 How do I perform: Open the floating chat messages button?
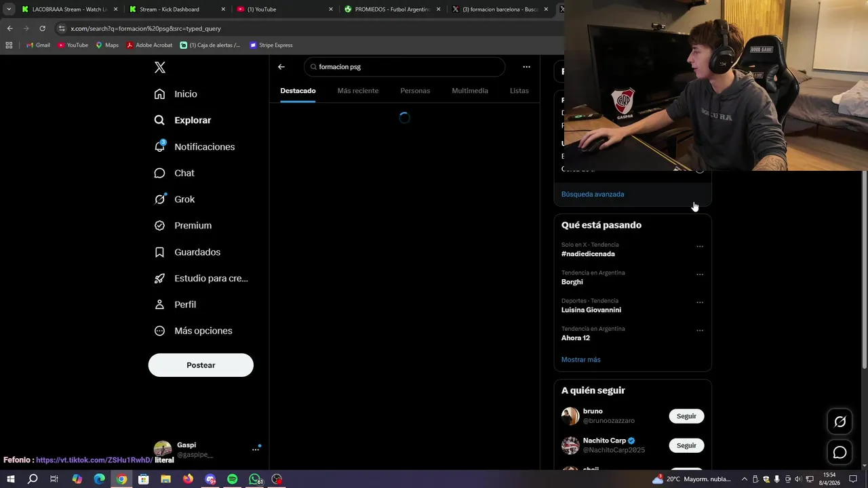pyautogui.click(x=840, y=452)
